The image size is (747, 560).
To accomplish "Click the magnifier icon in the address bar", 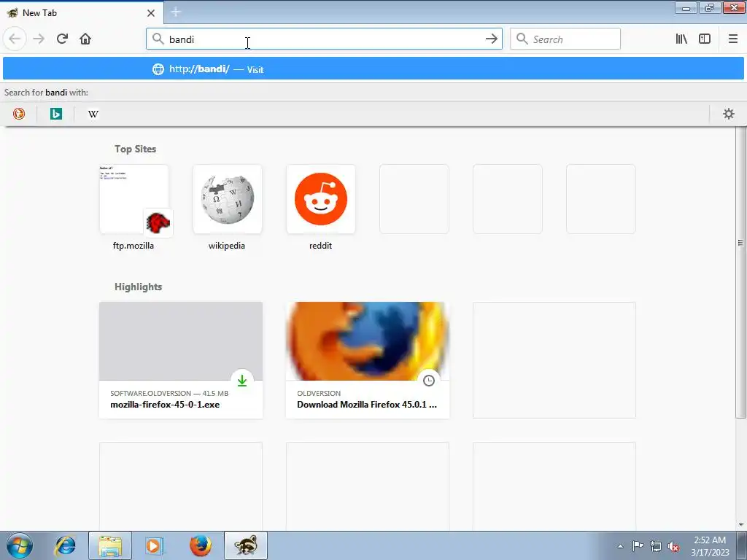I will [158, 39].
